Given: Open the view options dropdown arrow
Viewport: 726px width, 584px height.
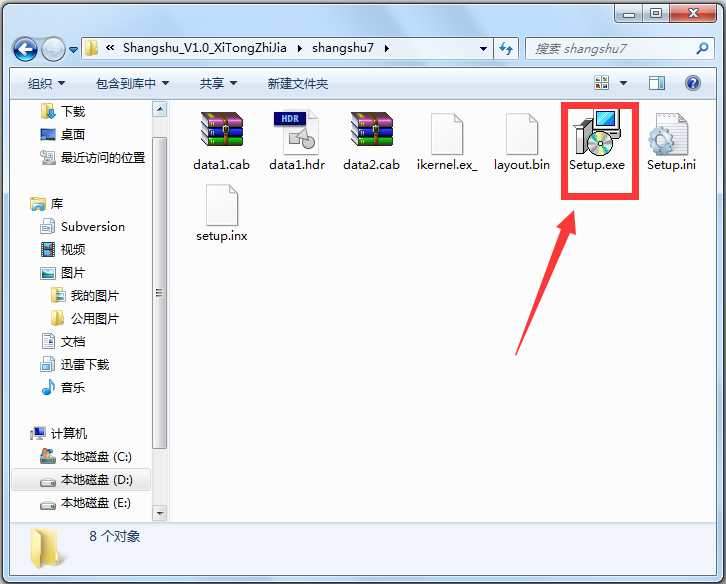Looking at the screenshot, I should [x=623, y=83].
